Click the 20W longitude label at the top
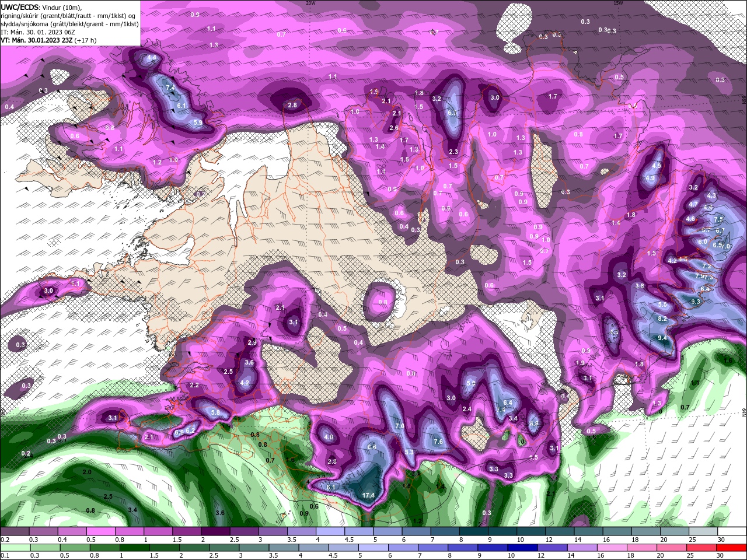Screen dimensions: 747x560 pos(310,2)
